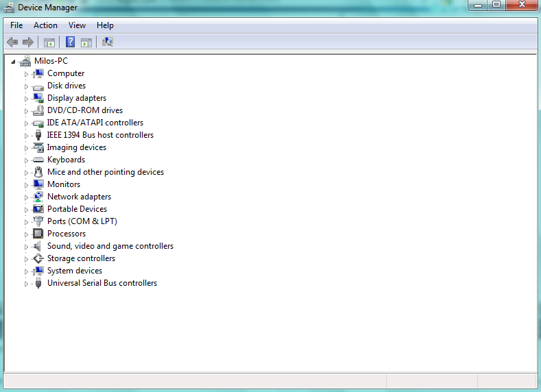Viewport: 541px width, 392px height.
Task: Select the Portable Devices label
Action: (77, 209)
